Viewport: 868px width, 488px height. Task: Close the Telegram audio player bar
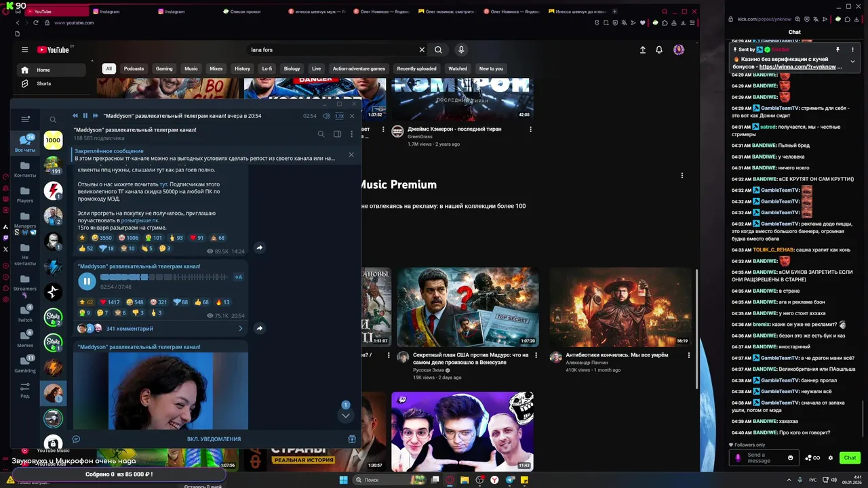tap(351, 116)
